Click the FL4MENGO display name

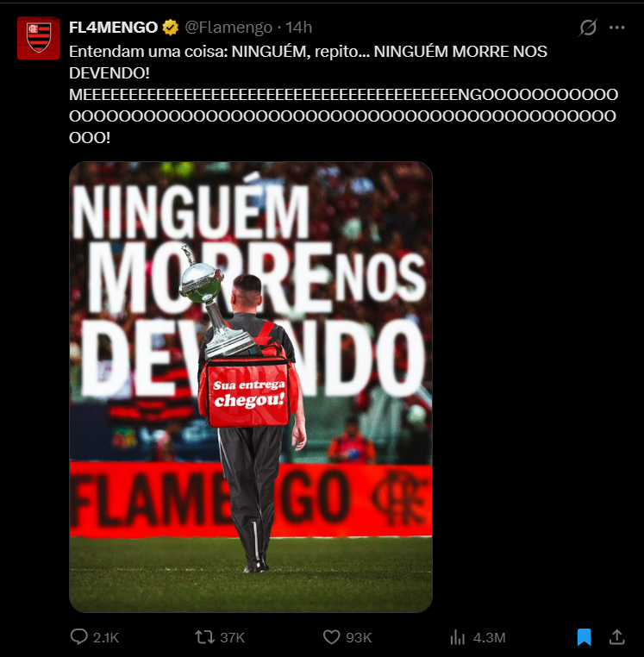click(113, 28)
